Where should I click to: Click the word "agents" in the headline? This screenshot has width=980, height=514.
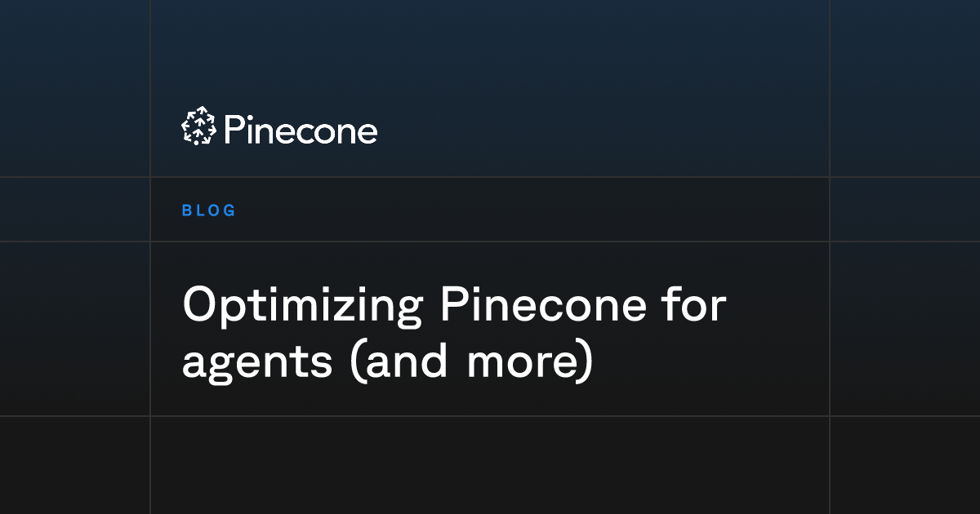[257, 363]
